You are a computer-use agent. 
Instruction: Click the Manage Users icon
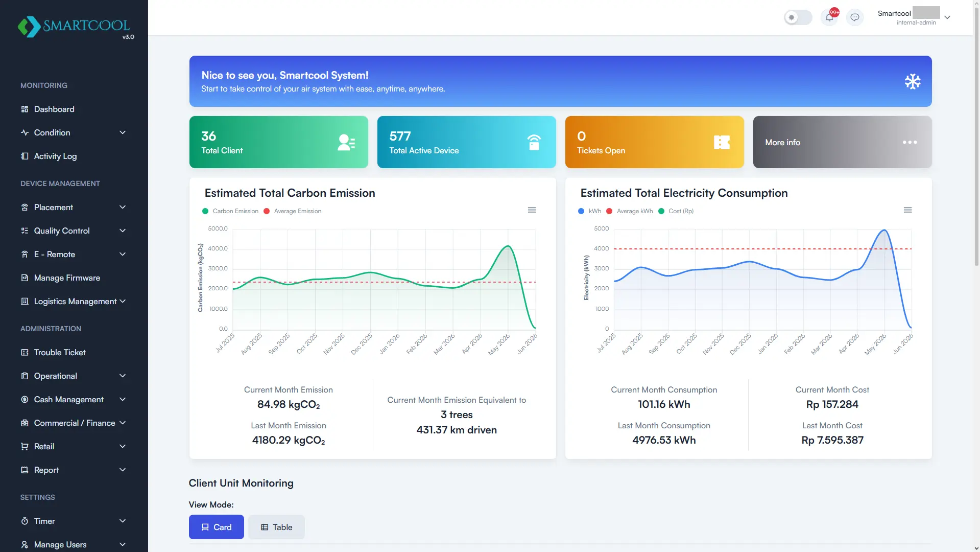click(x=25, y=545)
